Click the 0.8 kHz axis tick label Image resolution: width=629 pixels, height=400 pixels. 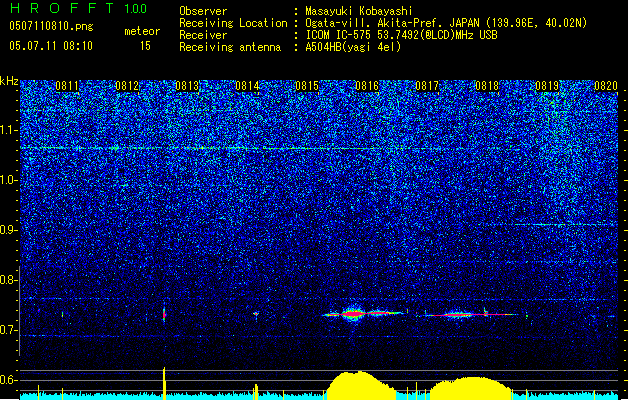(x=9, y=280)
